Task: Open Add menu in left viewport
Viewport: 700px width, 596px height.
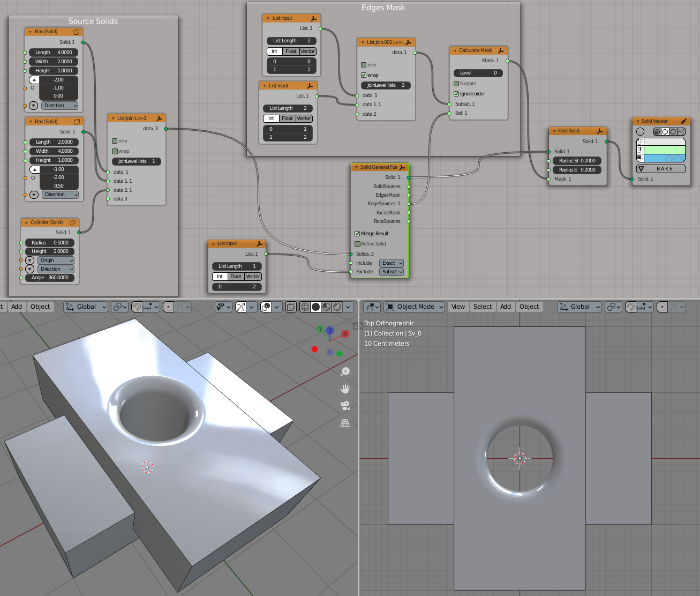Action: (17, 307)
